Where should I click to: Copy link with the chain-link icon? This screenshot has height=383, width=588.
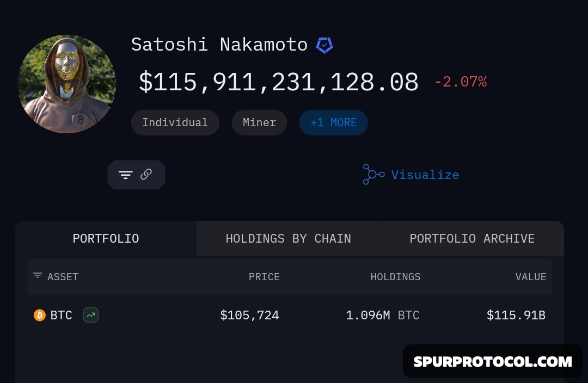[146, 174]
